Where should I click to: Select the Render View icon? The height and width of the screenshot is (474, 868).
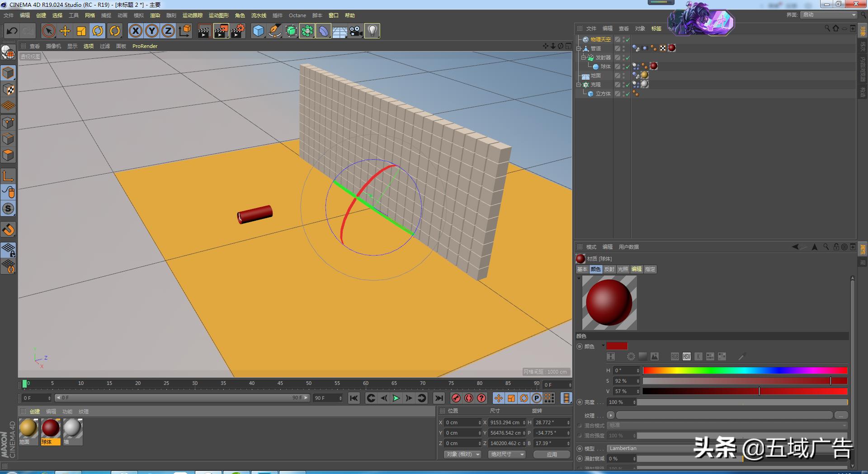click(x=205, y=32)
